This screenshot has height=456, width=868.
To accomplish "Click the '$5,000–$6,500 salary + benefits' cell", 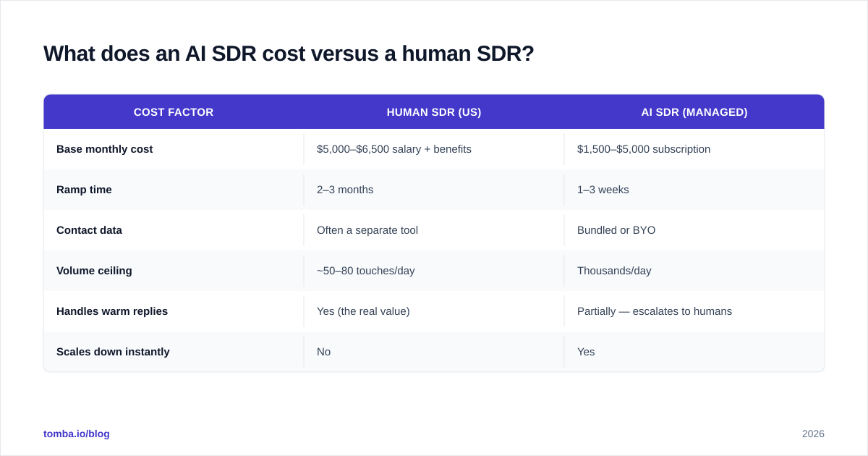I will 434,149.
